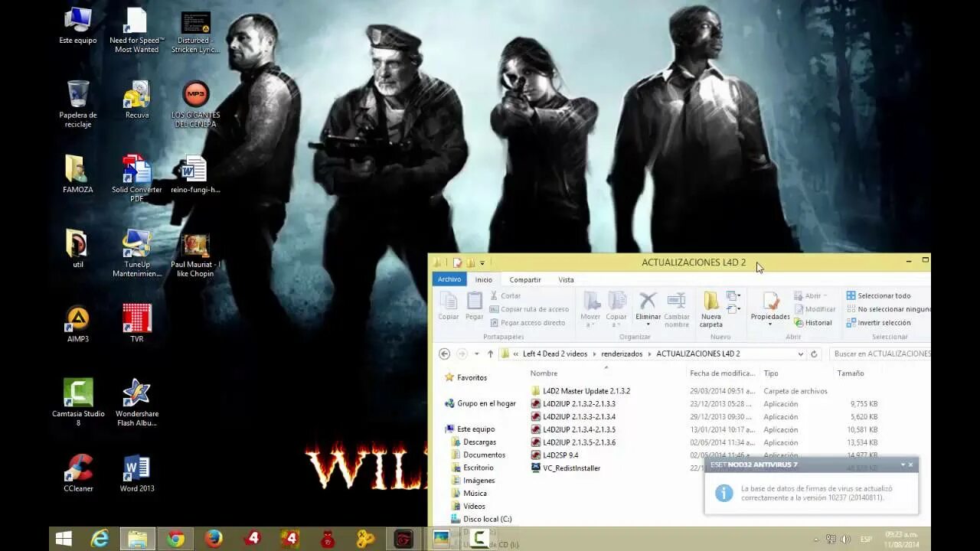Launch the TVR shortcut
This screenshot has width=980, height=551.
coord(137,324)
